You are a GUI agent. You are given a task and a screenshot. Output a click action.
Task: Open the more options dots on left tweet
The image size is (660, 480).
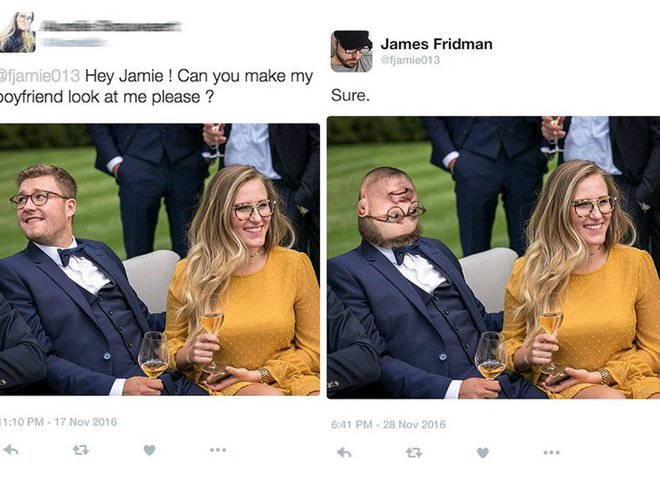click(218, 450)
